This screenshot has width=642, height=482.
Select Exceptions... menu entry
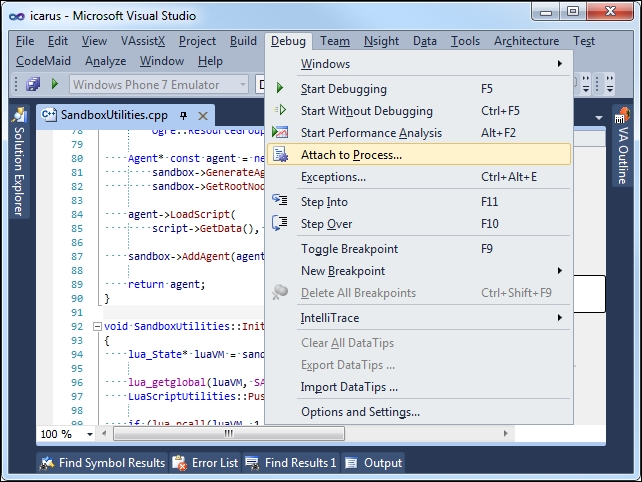pos(419,177)
